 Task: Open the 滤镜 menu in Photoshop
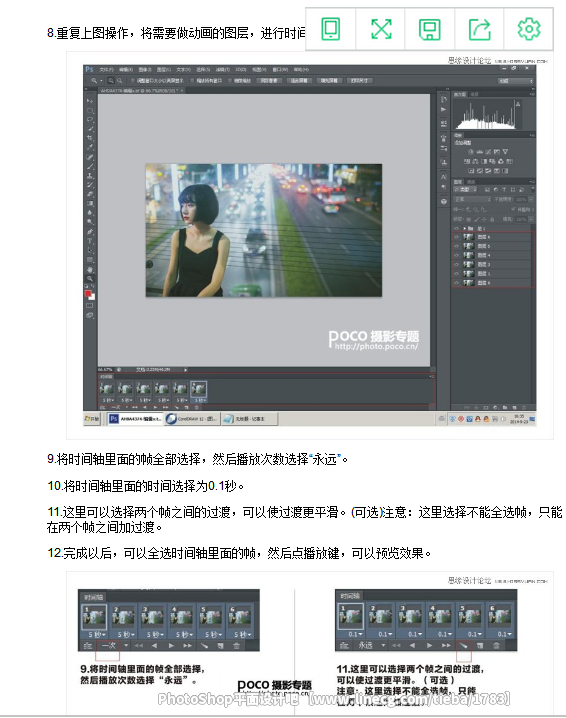click(x=223, y=70)
